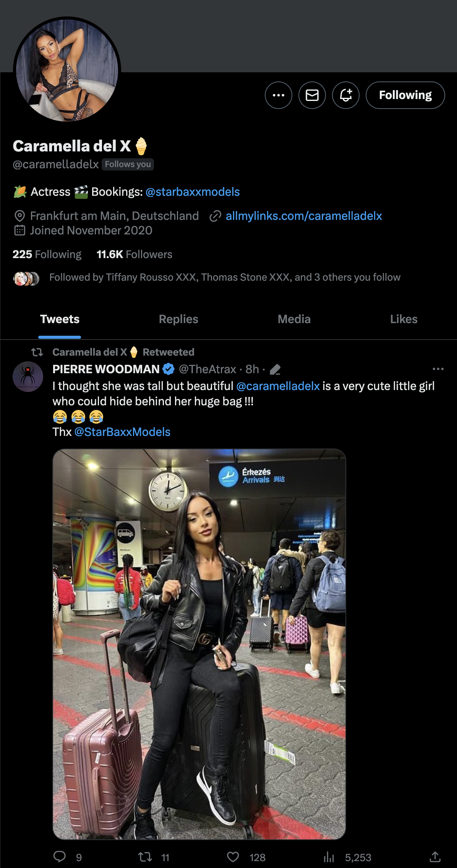This screenshot has height=868, width=457.
Task: Retweet the post with retweet icon
Action: 145,857
